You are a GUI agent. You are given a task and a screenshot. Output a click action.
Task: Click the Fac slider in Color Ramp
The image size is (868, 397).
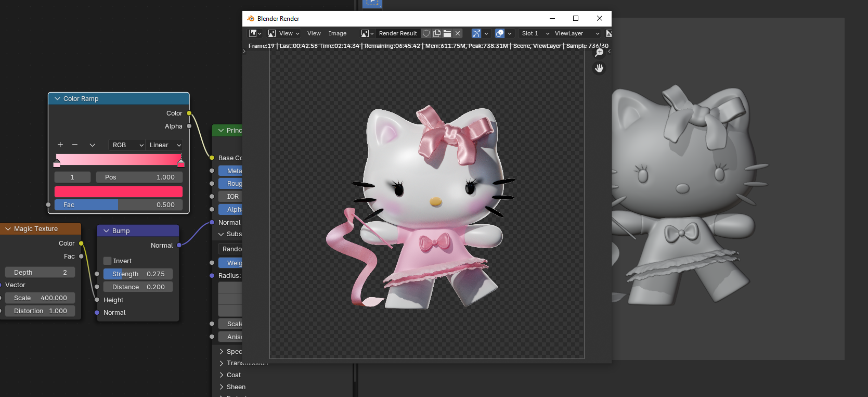click(119, 205)
